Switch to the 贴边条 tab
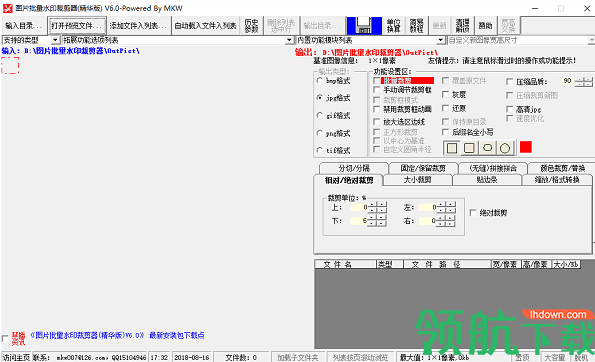Screen dimensions: 595x362 [487, 180]
